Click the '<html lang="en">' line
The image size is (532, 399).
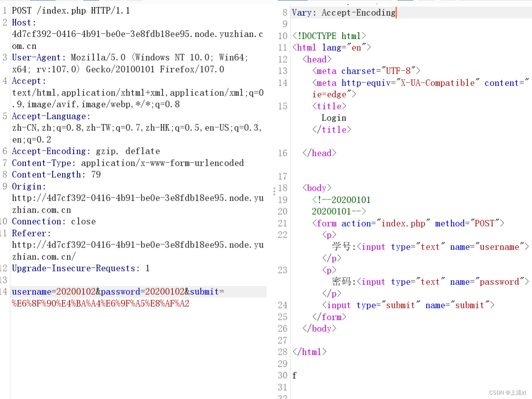pyautogui.click(x=331, y=48)
